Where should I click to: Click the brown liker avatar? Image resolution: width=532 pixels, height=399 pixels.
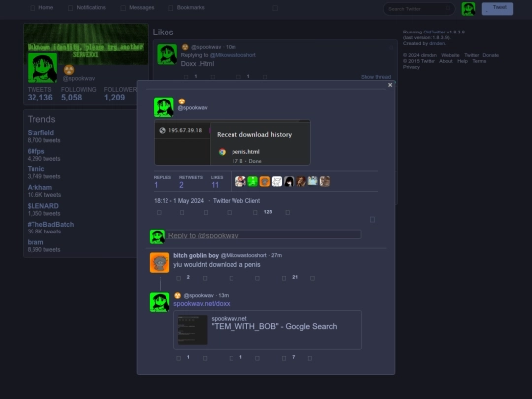(300, 181)
